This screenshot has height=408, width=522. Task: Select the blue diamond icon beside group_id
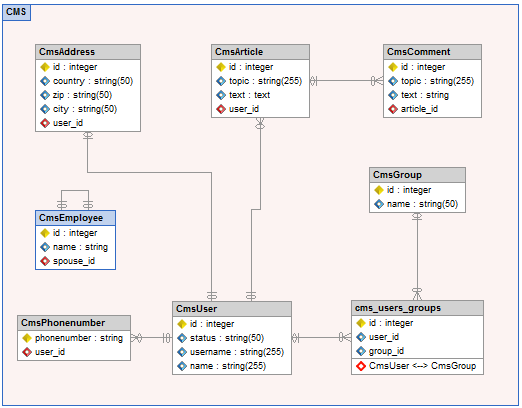click(x=361, y=351)
